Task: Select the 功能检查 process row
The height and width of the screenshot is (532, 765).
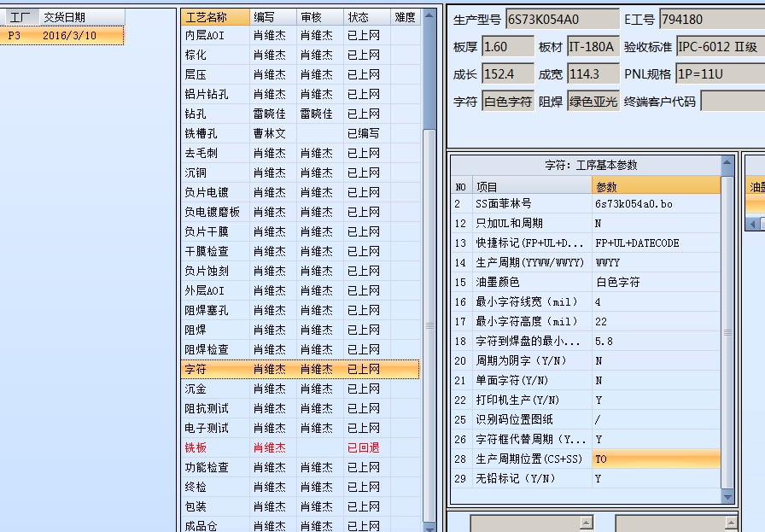Action: click(x=300, y=467)
